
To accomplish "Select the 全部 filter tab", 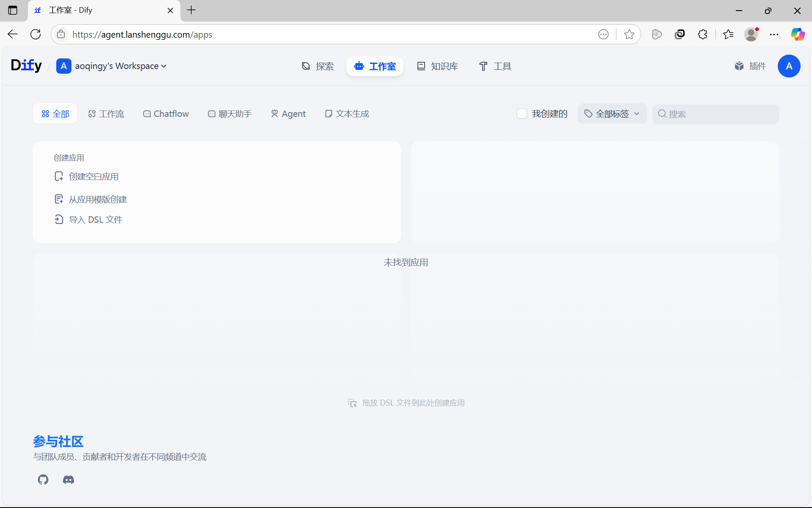I will 55,113.
